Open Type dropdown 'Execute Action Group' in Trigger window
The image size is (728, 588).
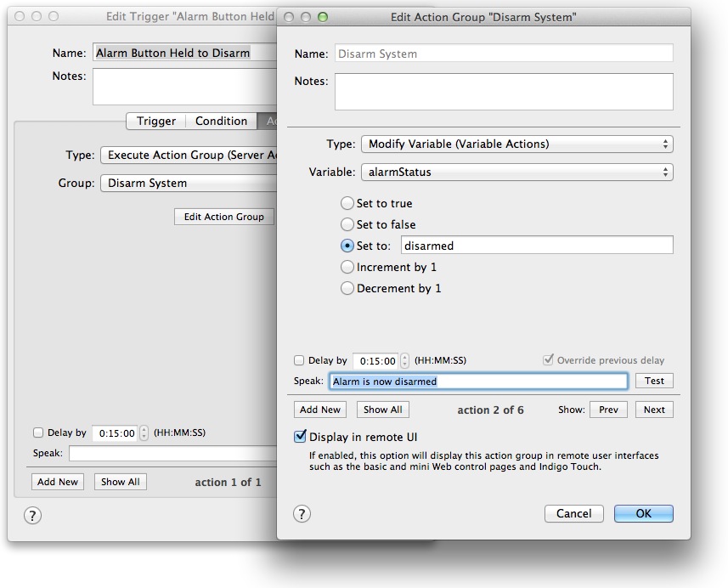[189, 155]
